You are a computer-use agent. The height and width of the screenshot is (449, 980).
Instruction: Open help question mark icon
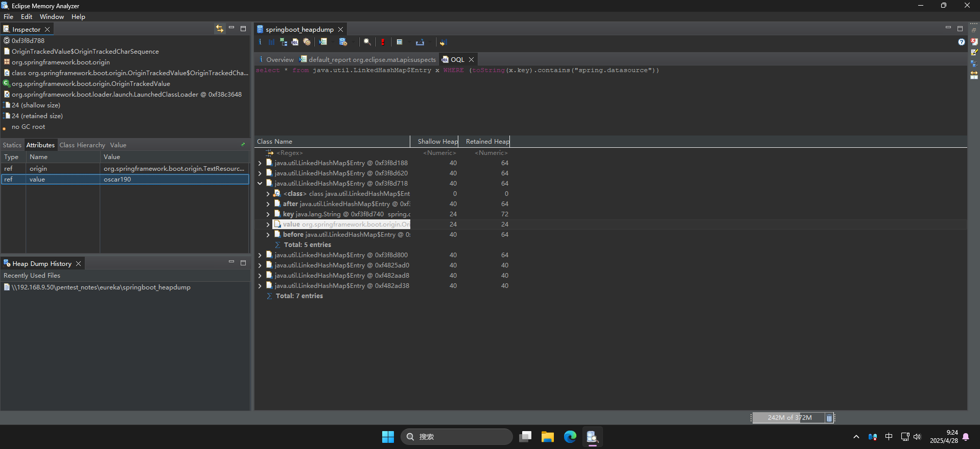click(961, 42)
